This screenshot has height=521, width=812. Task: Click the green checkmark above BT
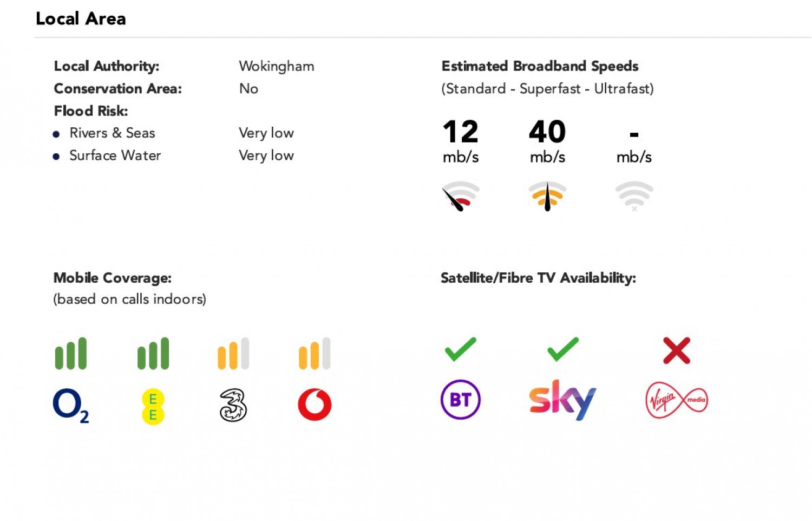460,349
